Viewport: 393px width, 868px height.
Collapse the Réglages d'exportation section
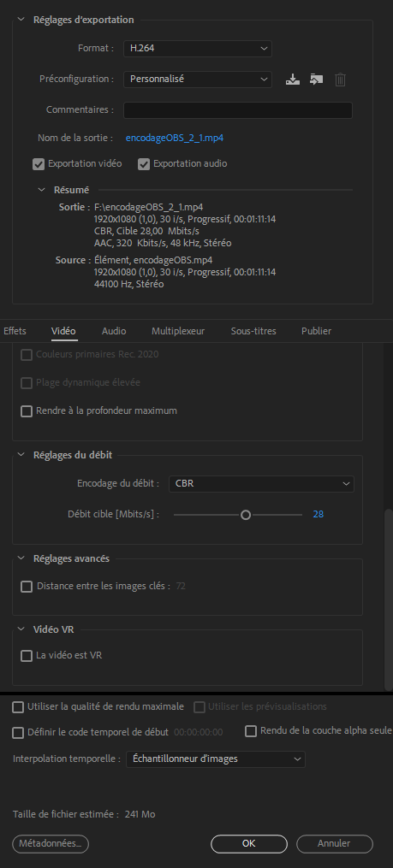(21, 20)
